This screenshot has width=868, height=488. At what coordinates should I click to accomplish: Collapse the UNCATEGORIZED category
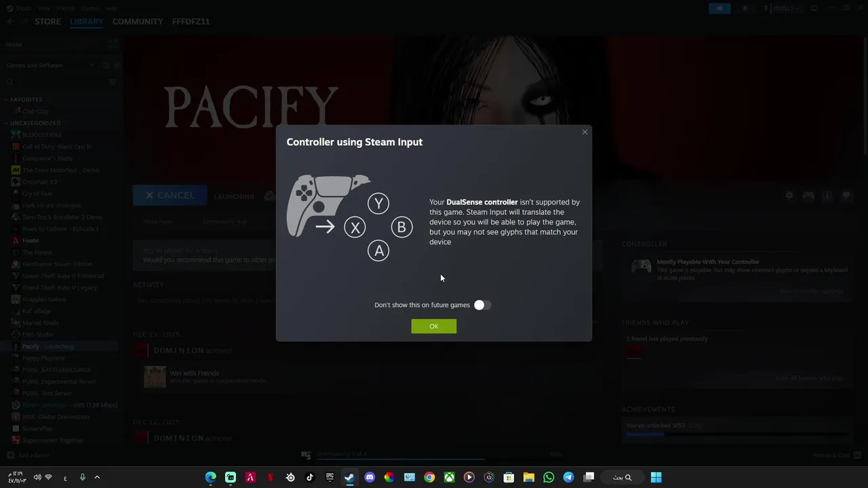35,123
